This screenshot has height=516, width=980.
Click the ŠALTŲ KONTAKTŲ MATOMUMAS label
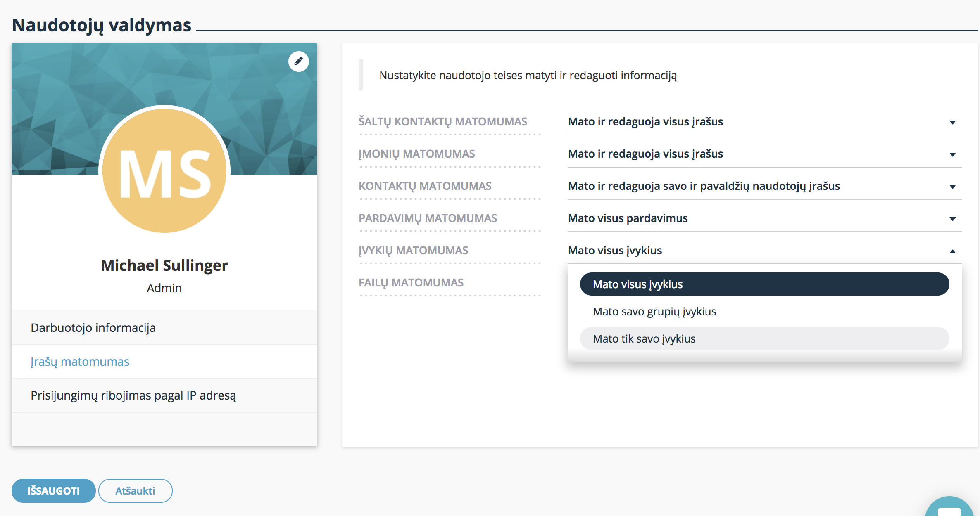click(443, 122)
